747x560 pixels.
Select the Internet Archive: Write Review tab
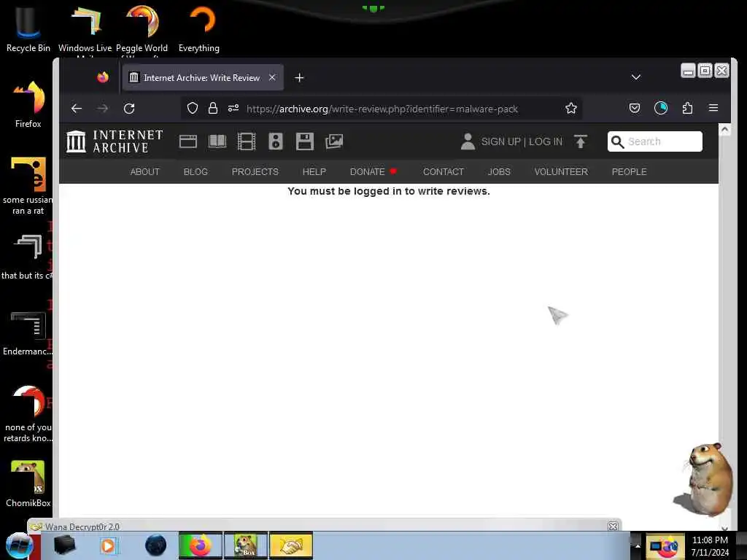[x=203, y=77]
